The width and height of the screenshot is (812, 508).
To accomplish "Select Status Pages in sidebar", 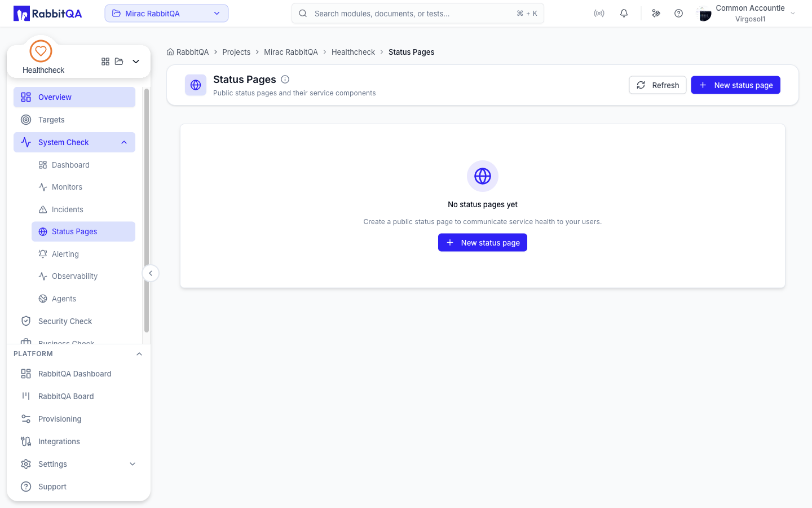I will point(83,231).
